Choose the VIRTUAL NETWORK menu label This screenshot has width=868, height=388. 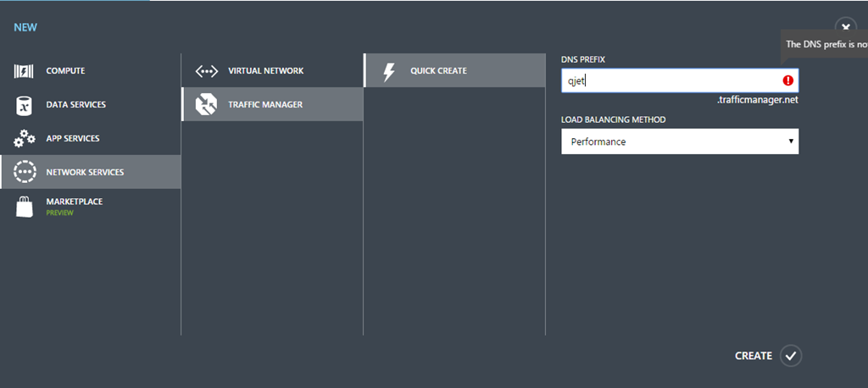pos(265,71)
